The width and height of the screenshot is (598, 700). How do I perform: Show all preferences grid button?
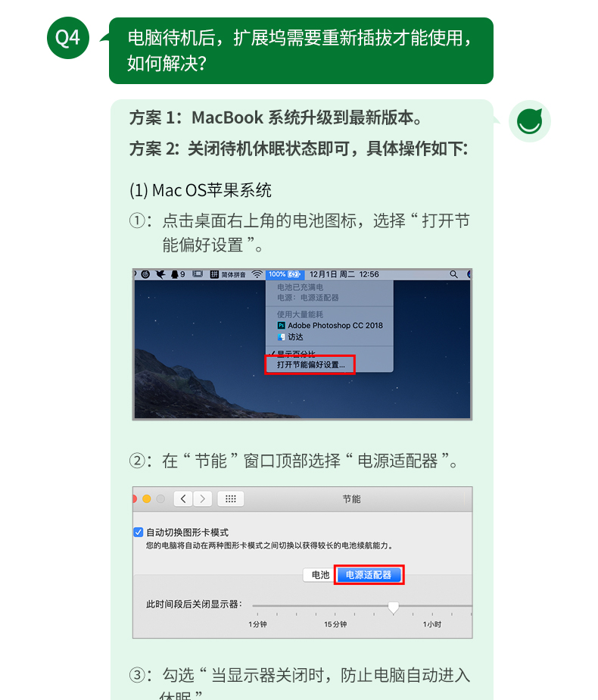(231, 498)
